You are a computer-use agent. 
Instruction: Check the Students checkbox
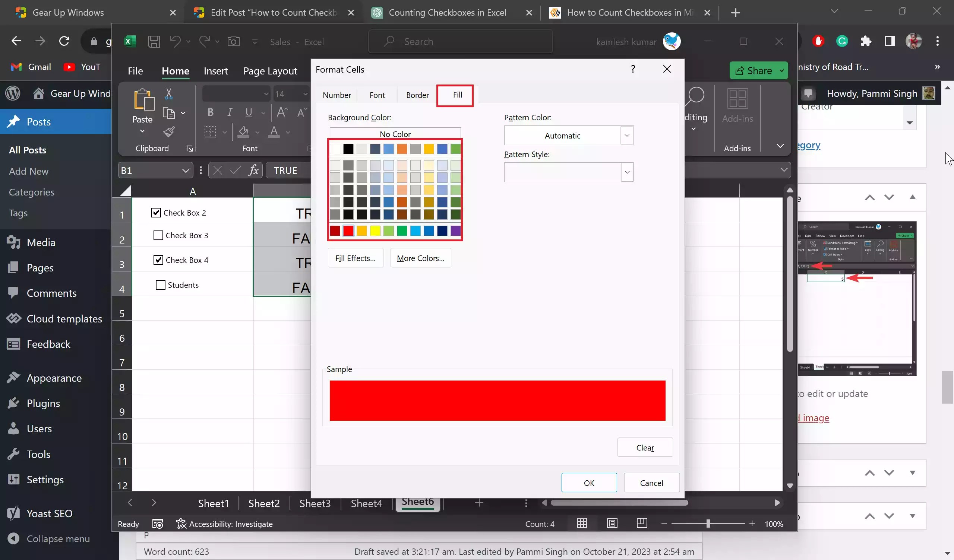coord(160,284)
